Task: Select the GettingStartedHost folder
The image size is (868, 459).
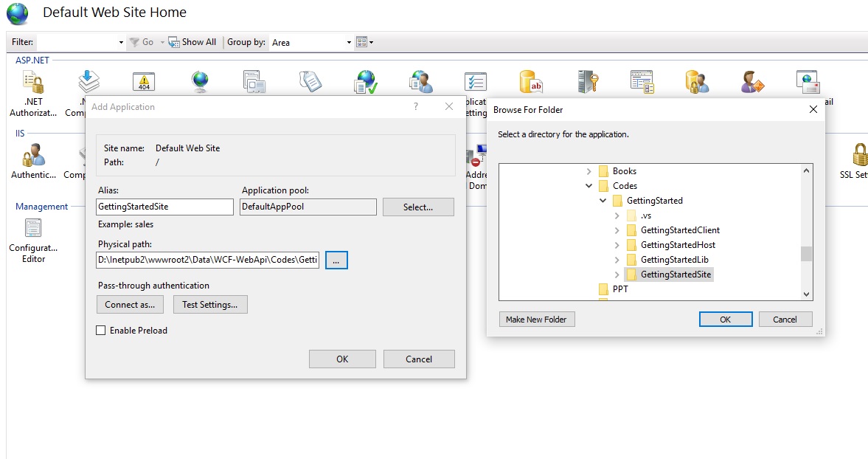Action: coord(678,245)
